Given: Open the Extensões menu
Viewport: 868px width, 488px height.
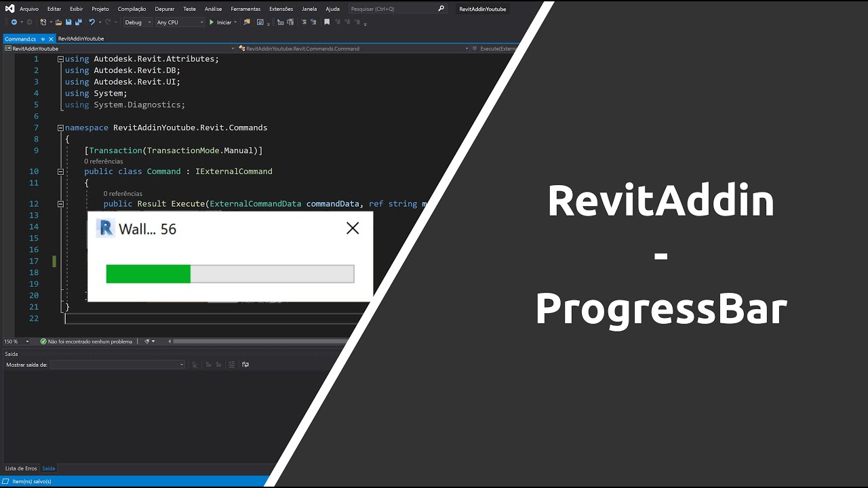Looking at the screenshot, I should click(281, 9).
